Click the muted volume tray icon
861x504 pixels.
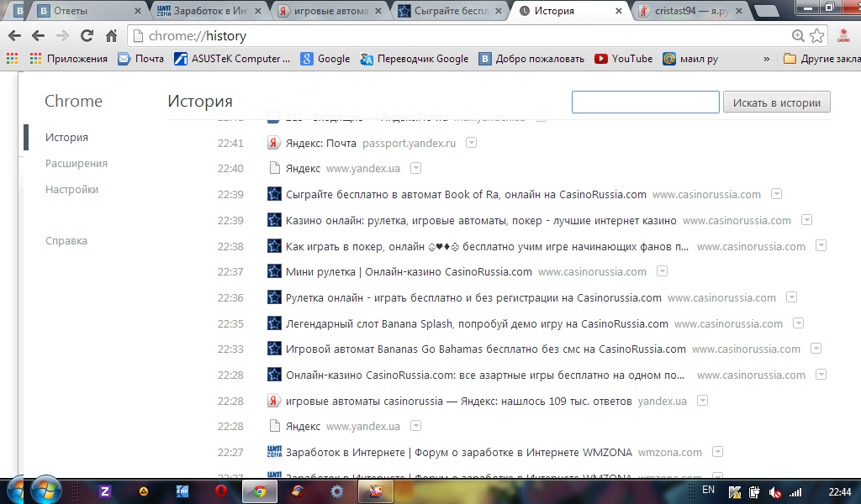point(775,492)
